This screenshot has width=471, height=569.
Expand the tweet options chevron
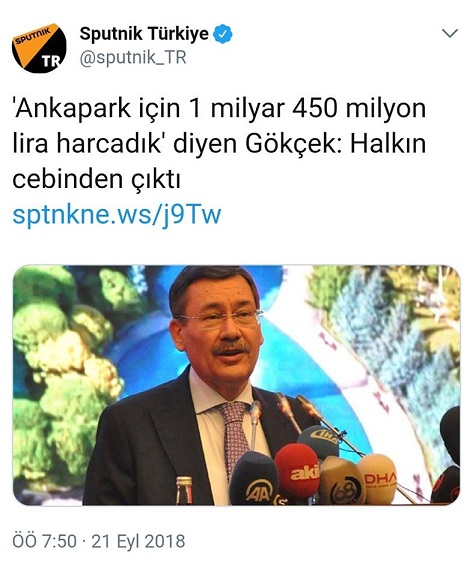coord(450,33)
